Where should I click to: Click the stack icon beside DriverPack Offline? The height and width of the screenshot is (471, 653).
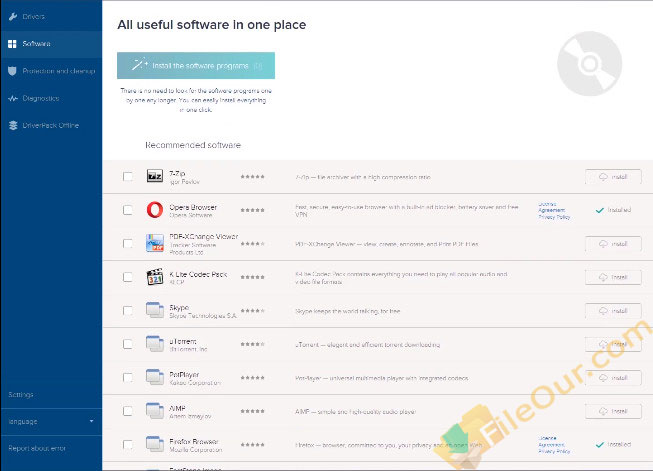coord(13,125)
